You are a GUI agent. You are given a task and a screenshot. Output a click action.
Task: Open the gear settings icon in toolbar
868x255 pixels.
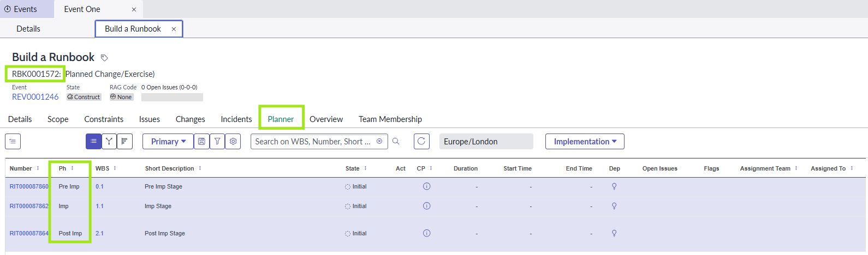pyautogui.click(x=233, y=142)
